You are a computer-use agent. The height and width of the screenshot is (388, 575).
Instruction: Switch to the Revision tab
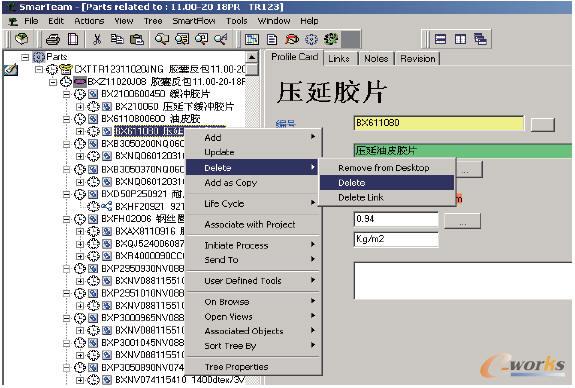(418, 59)
